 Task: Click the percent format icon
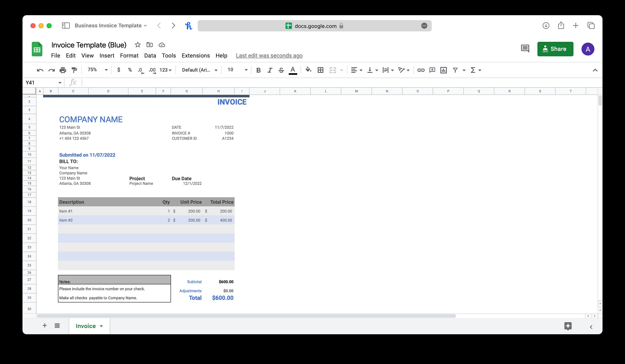click(x=130, y=70)
